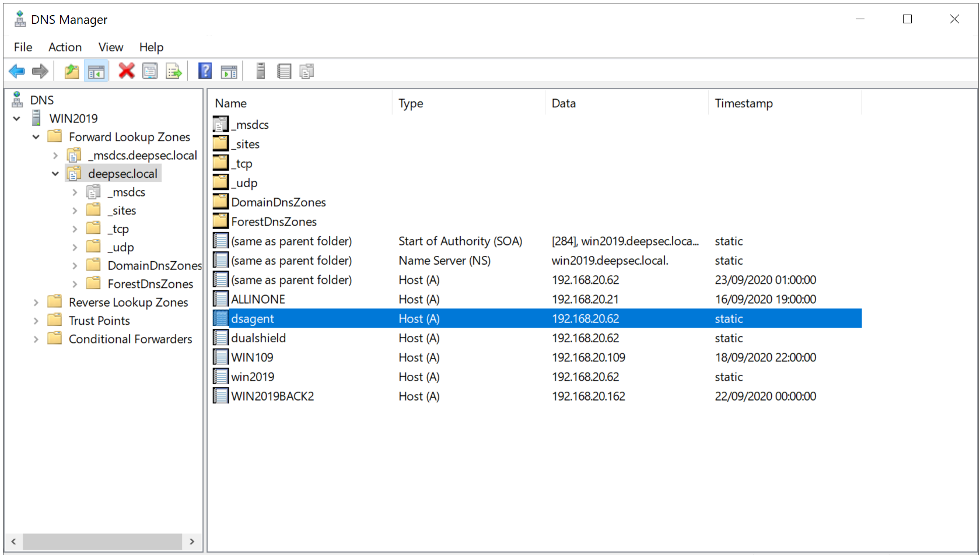Click the New Record list icon
The image size is (980, 555).
click(284, 71)
